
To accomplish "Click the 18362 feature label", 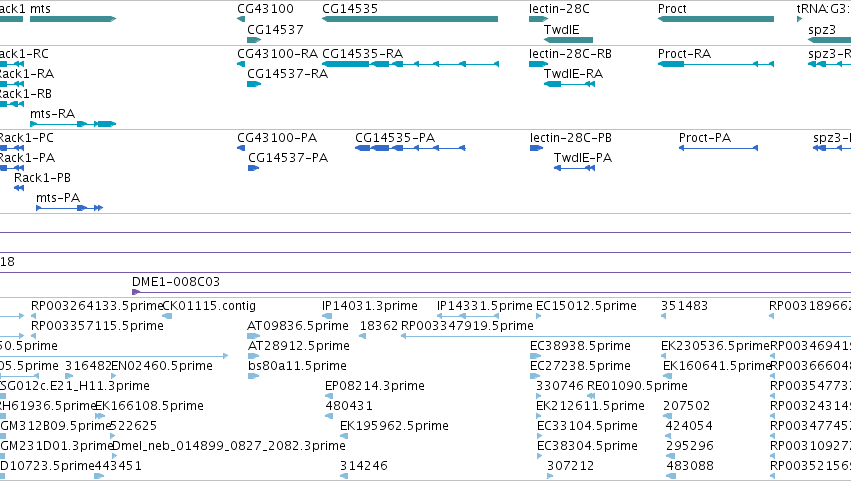I will (379, 326).
